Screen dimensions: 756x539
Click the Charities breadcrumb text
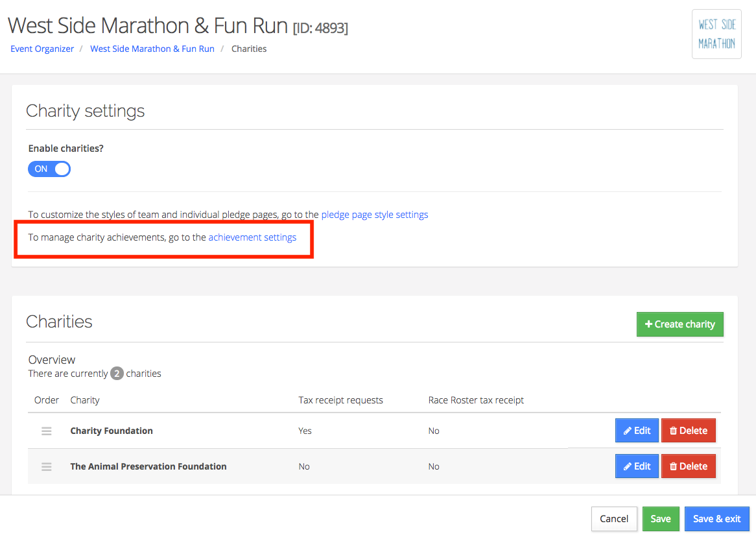(249, 49)
